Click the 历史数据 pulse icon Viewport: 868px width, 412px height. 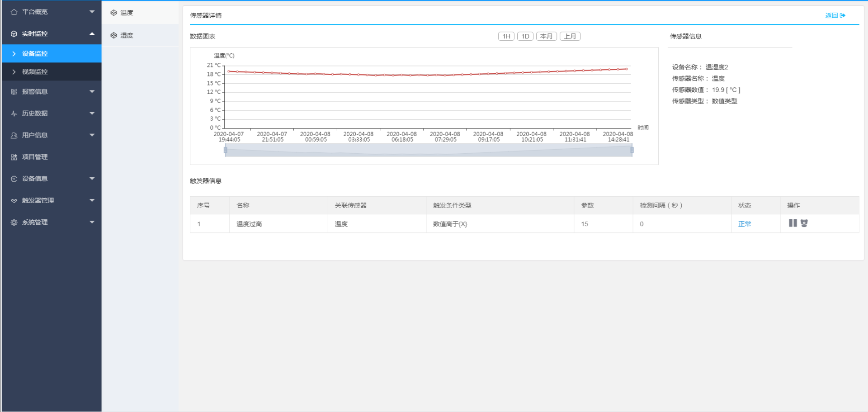(x=14, y=114)
